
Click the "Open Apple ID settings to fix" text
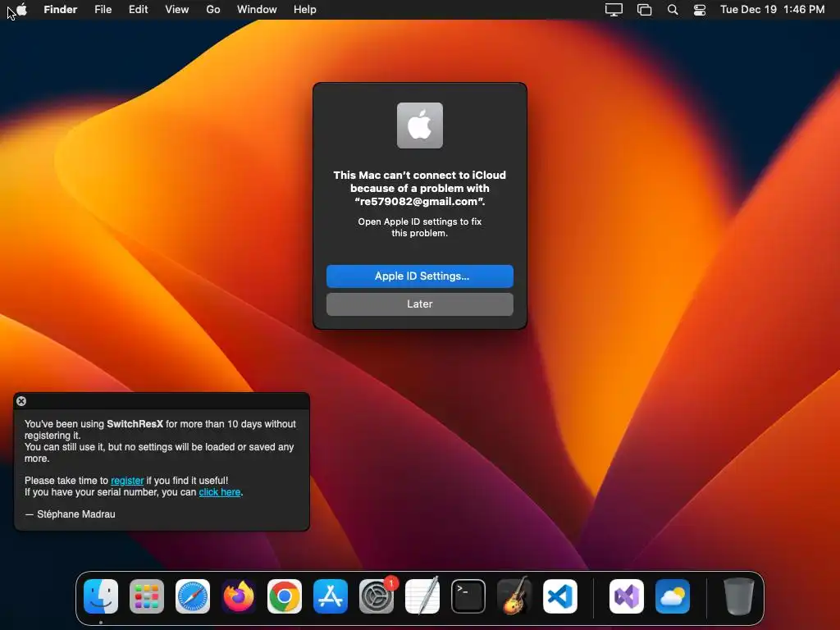pyautogui.click(x=420, y=221)
